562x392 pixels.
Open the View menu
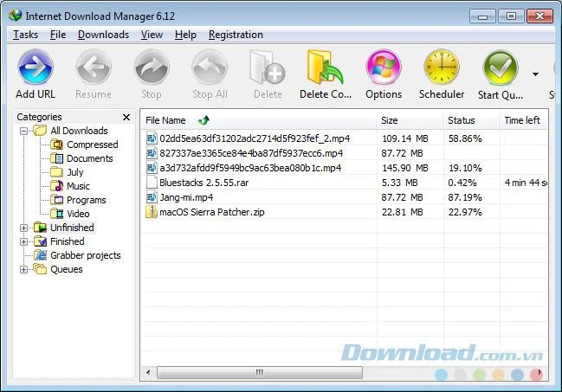pos(152,35)
